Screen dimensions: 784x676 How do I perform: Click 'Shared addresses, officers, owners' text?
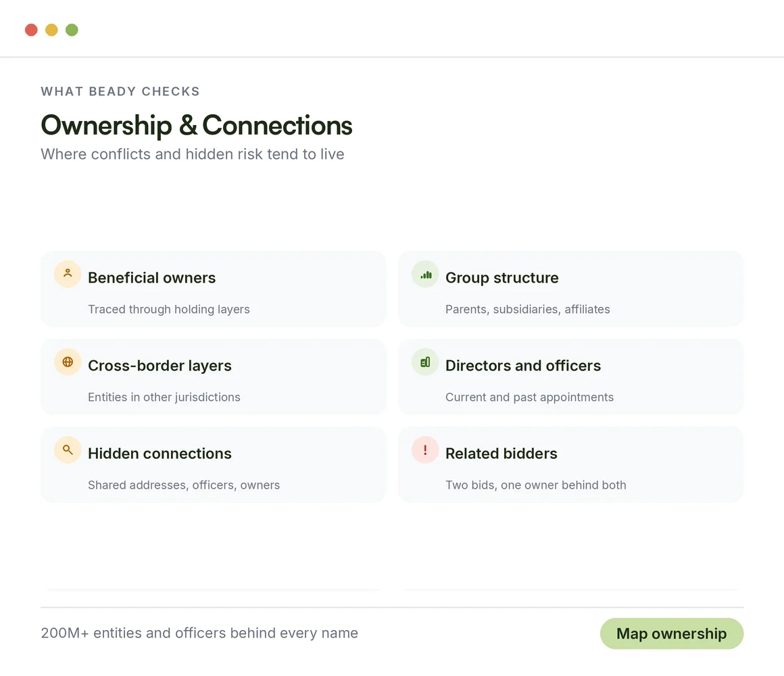pos(184,485)
